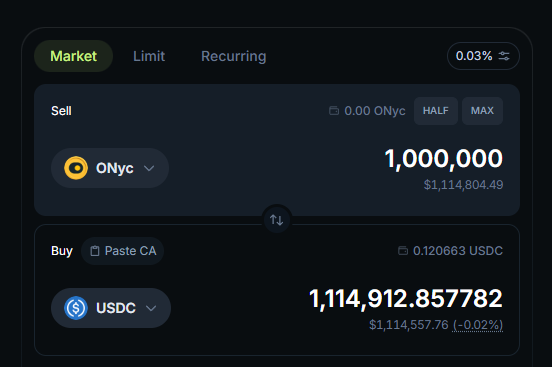
Task: Open the Recurring tab
Action: (234, 56)
